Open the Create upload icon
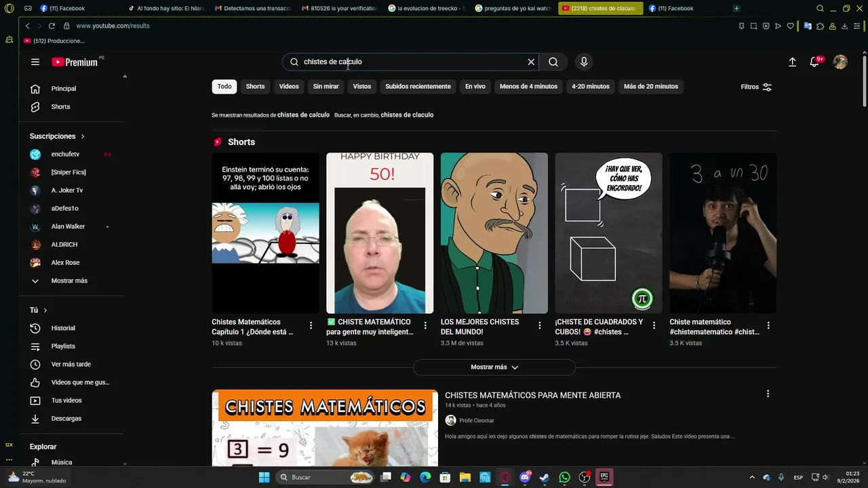The image size is (868, 488). 792,62
